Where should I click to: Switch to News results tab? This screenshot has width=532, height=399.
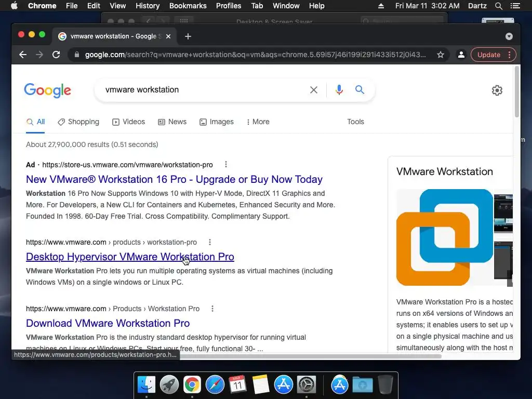click(172, 122)
